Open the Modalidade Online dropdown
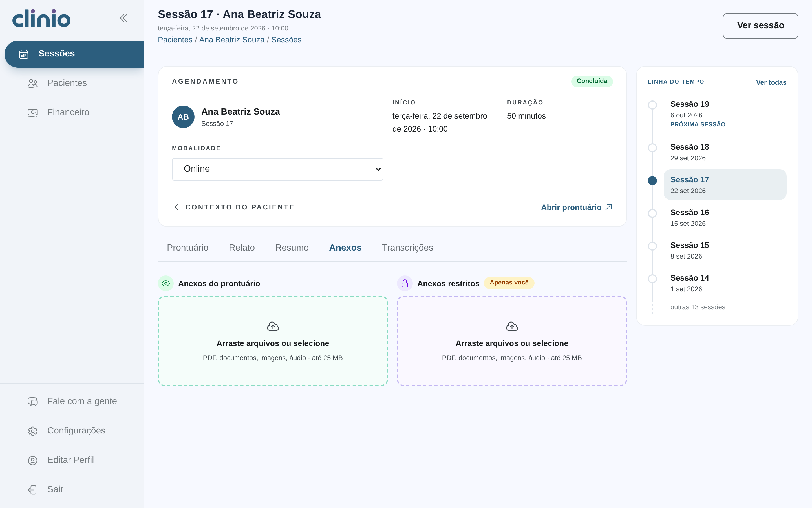Viewport: 812px width, 508px height. 277,169
